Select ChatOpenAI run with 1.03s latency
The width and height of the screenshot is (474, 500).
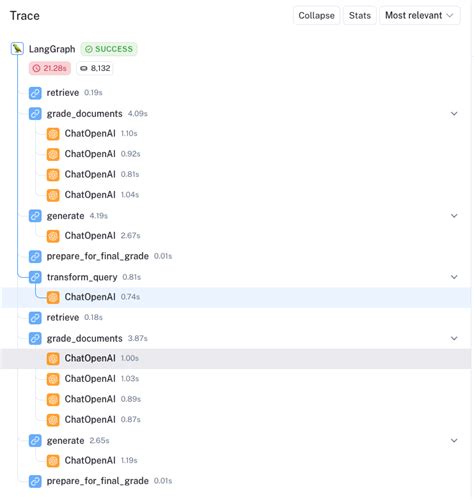pyautogui.click(x=237, y=379)
